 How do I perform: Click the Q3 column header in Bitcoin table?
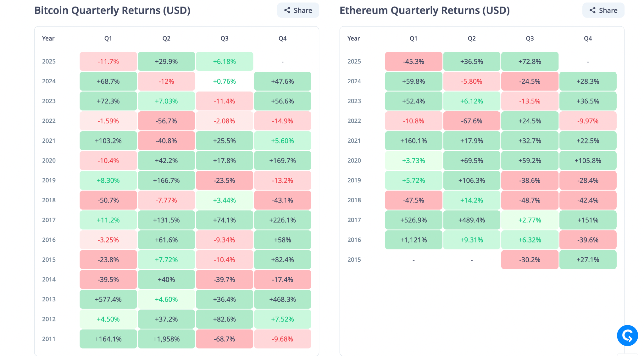click(x=225, y=38)
